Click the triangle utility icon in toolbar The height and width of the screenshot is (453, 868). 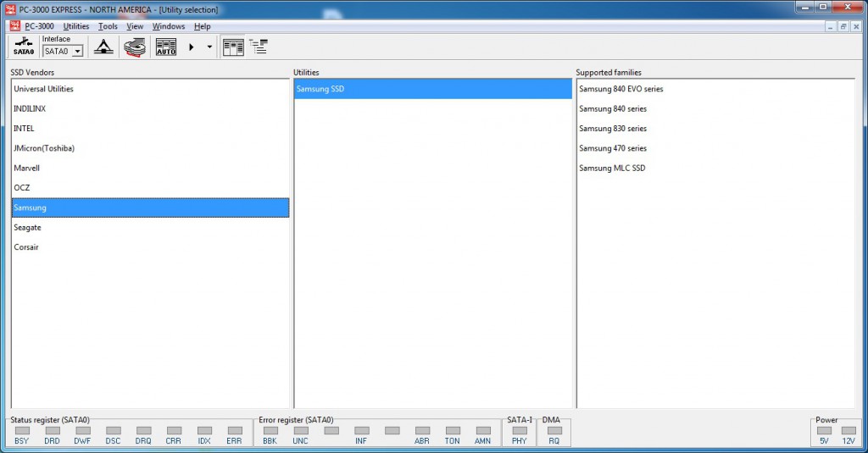tap(103, 47)
